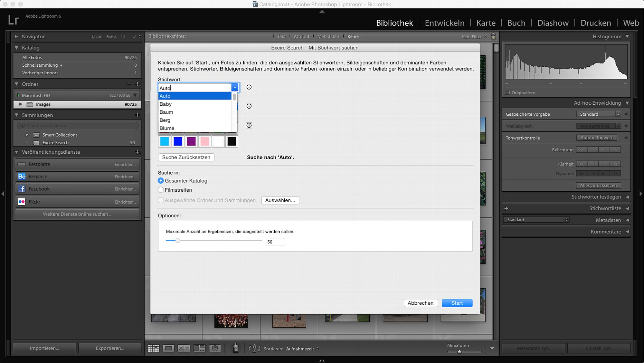Toggle the A-Z sort direction icon
This screenshot has height=363, width=644.
pyautogui.click(x=254, y=348)
